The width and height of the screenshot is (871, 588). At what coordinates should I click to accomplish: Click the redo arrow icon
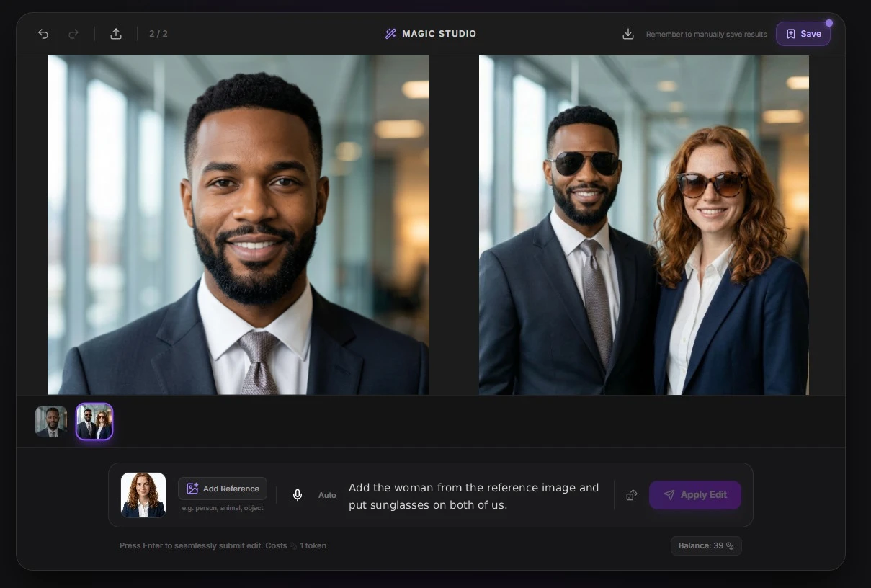pos(73,34)
